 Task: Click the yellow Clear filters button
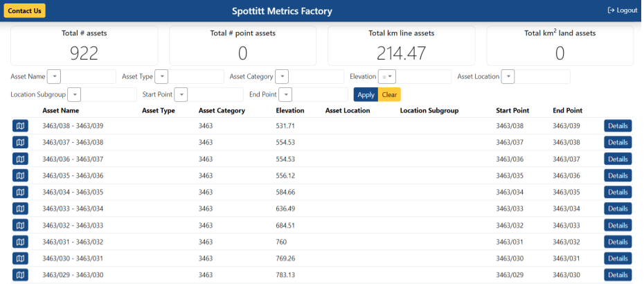coord(389,95)
